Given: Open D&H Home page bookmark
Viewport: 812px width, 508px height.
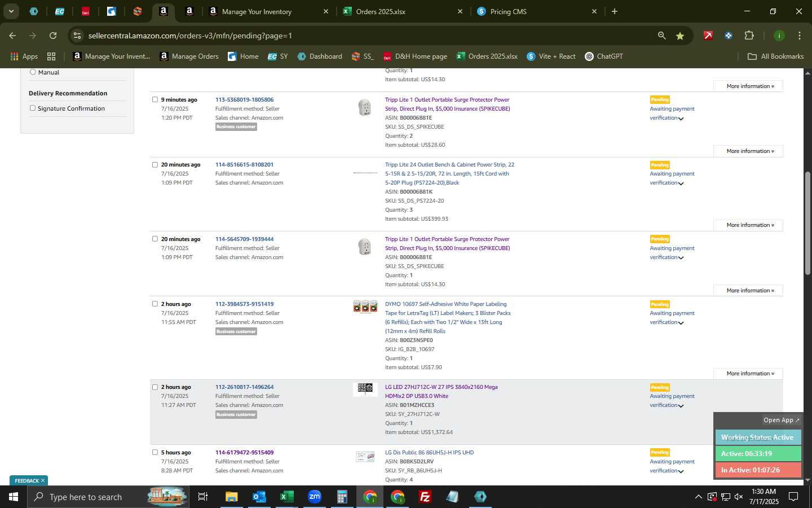Looking at the screenshot, I should pyautogui.click(x=415, y=56).
